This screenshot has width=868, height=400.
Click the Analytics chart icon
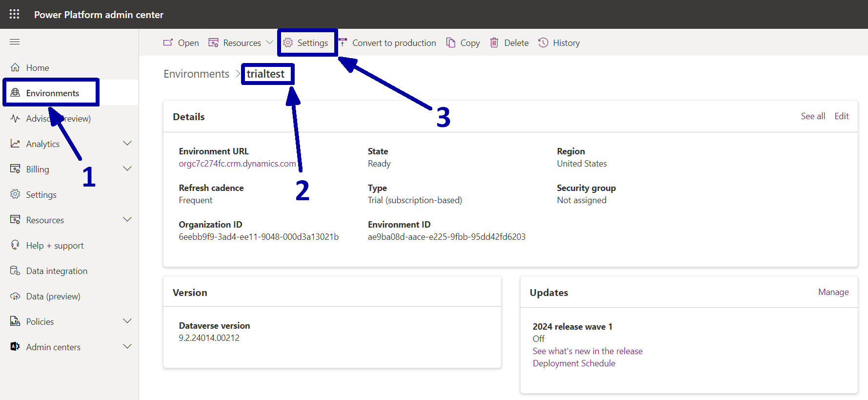(16, 144)
